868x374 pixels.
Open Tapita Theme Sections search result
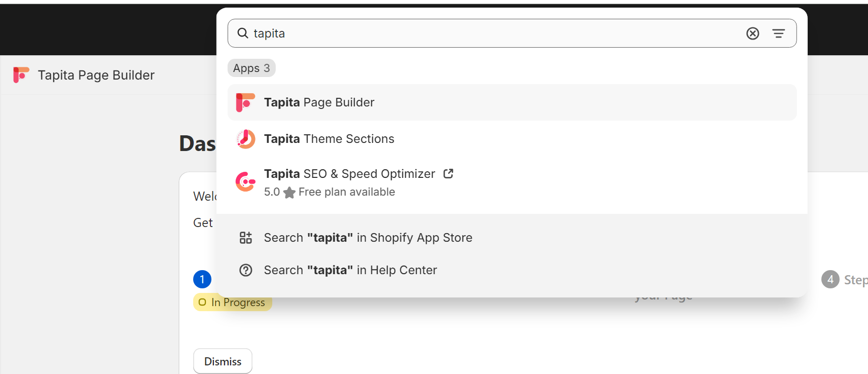pos(329,139)
